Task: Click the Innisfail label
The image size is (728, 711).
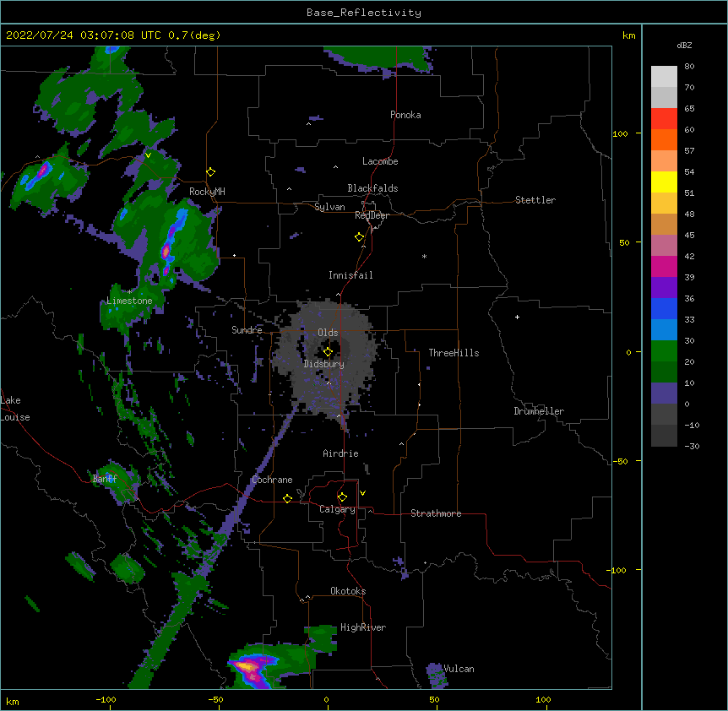Action: tap(350, 275)
